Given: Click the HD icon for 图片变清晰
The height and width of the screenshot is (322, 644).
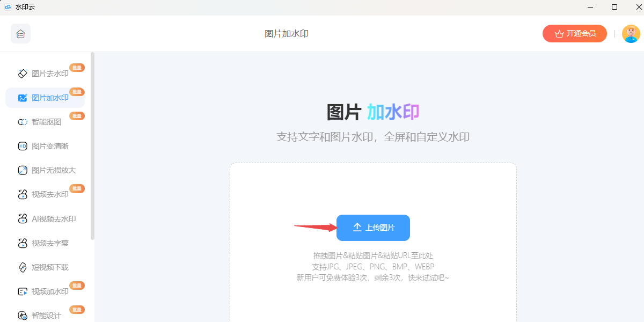Looking at the screenshot, I should [x=23, y=146].
